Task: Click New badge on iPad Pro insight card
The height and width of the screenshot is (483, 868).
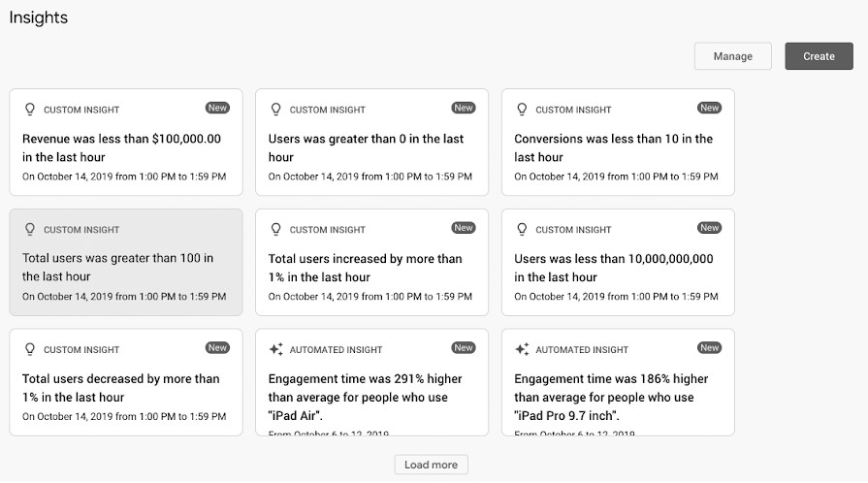Action: tap(710, 347)
